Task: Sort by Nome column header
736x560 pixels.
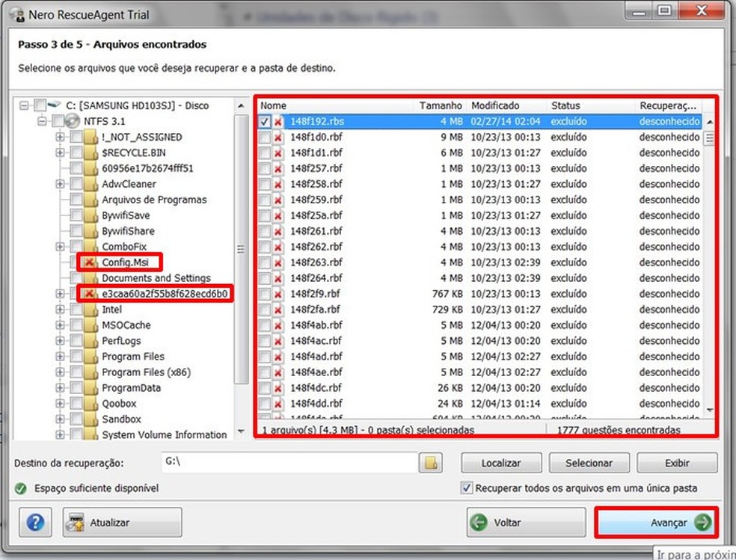Action: pyautogui.click(x=336, y=105)
